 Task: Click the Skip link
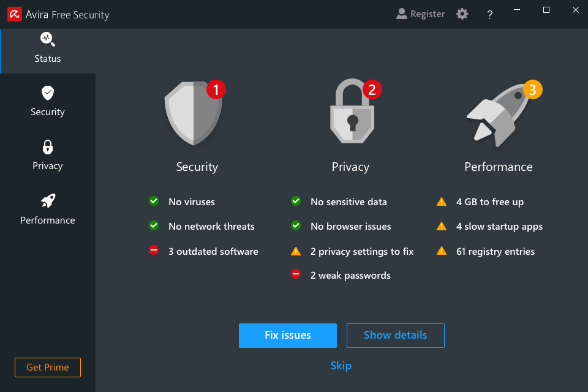coord(341,366)
